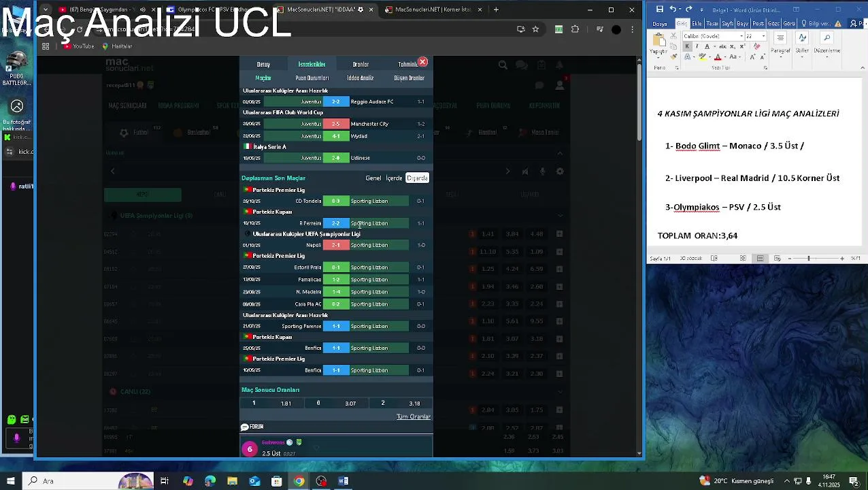The image size is (868, 490).
Task: Click the 1.81 home win odds
Action: (x=286, y=404)
